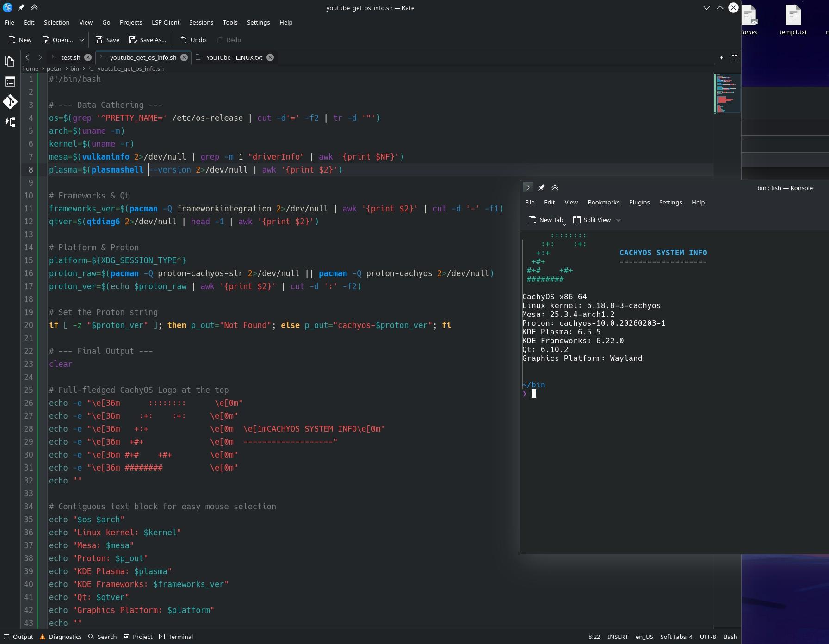The height and width of the screenshot is (644, 829).
Task: Close the test.sh tab
Action: tap(87, 57)
